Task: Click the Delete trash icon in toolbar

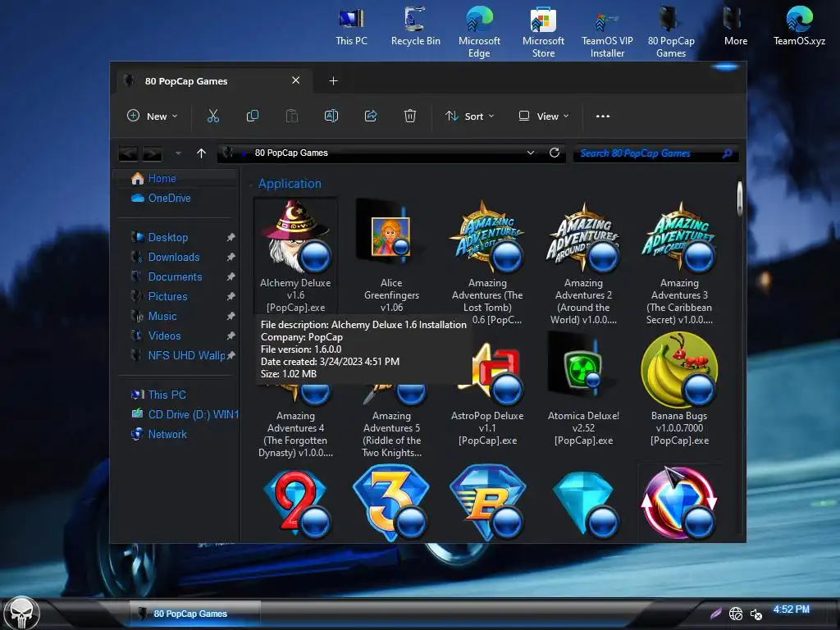Action: click(410, 116)
